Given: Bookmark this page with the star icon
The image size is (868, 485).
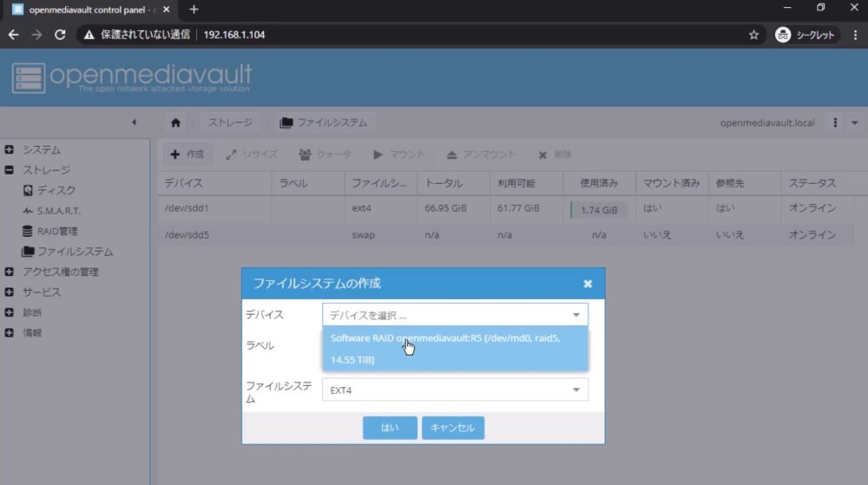Looking at the screenshot, I should 753,35.
